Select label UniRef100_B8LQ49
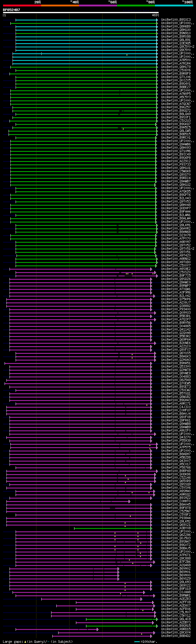The height and width of the screenshot is (644, 196). tap(176, 114)
